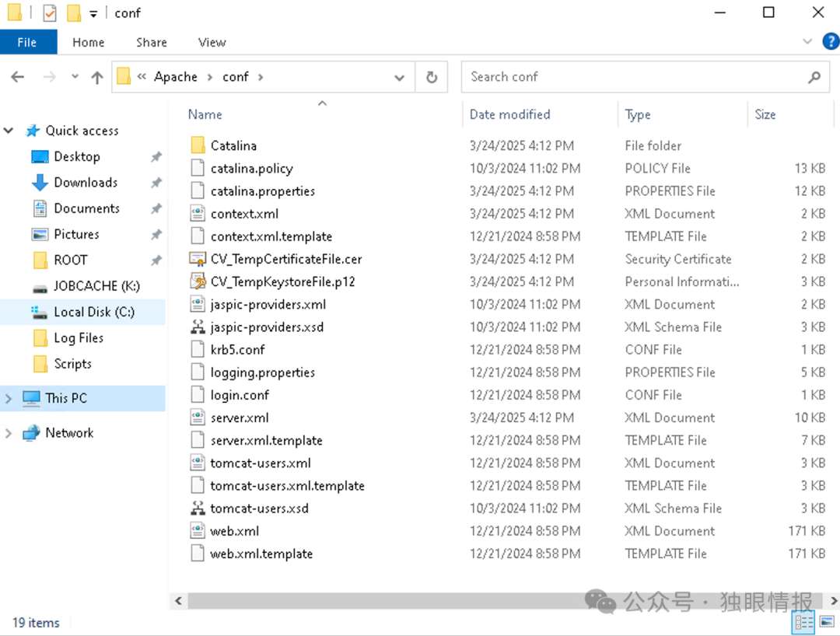Unpin Desktop via its pin icon
This screenshot has width=840, height=636.
[156, 157]
